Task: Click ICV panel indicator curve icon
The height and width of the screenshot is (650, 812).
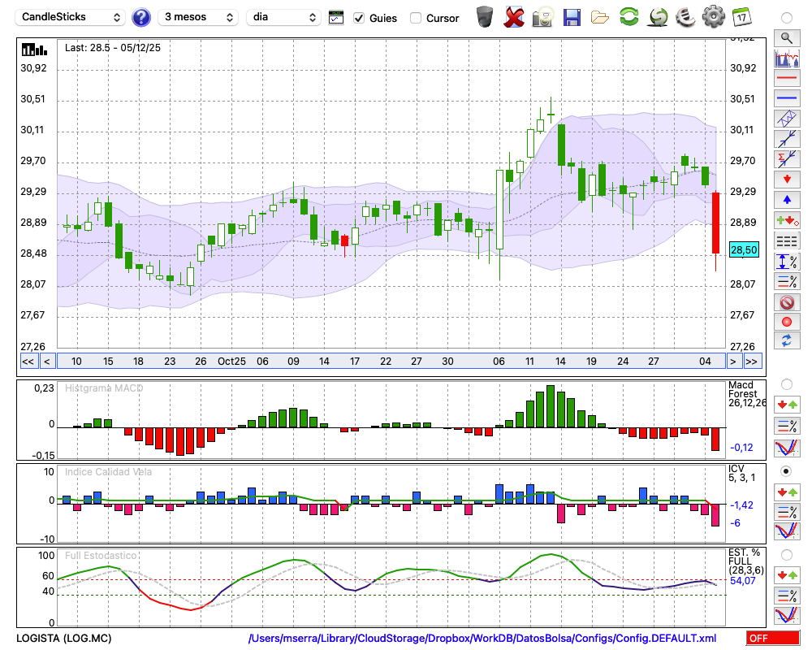Action: (787, 531)
